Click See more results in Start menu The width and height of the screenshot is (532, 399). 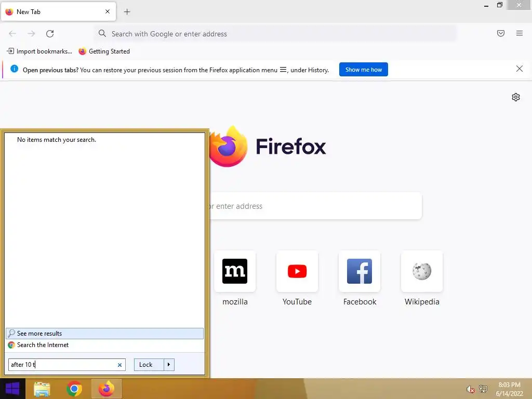coord(104,334)
